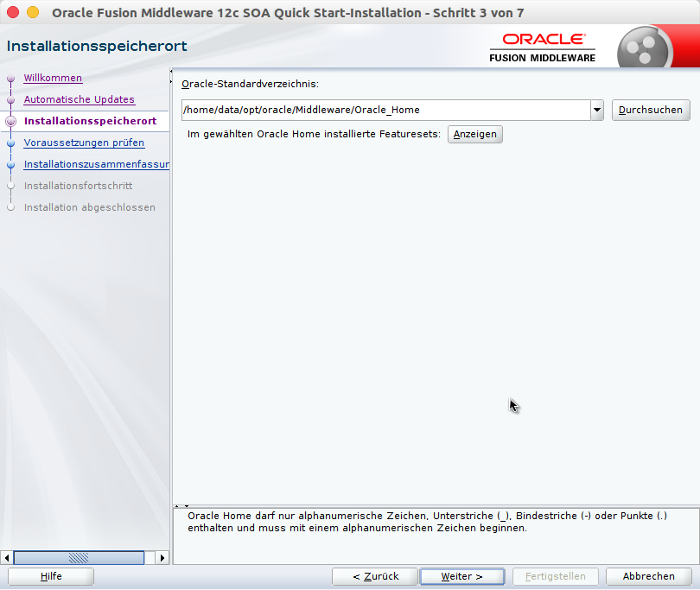
Task: Click Weiter to proceed
Action: point(462,576)
